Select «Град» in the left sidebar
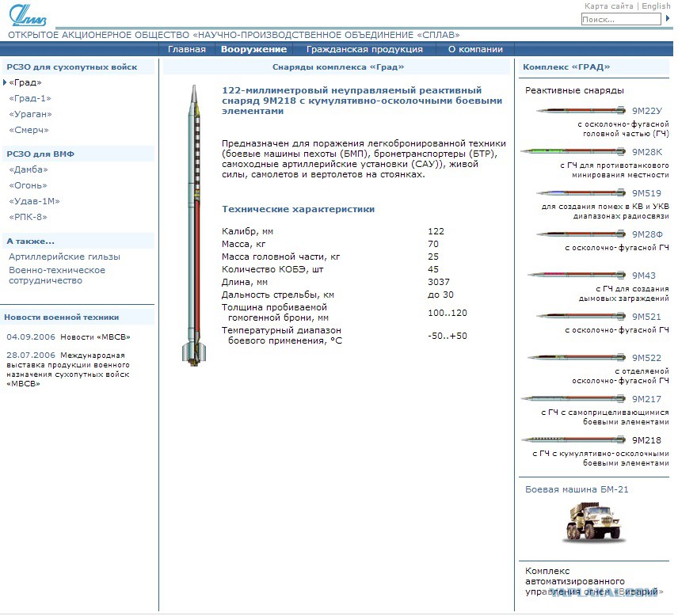The image size is (678, 616). click(25, 82)
